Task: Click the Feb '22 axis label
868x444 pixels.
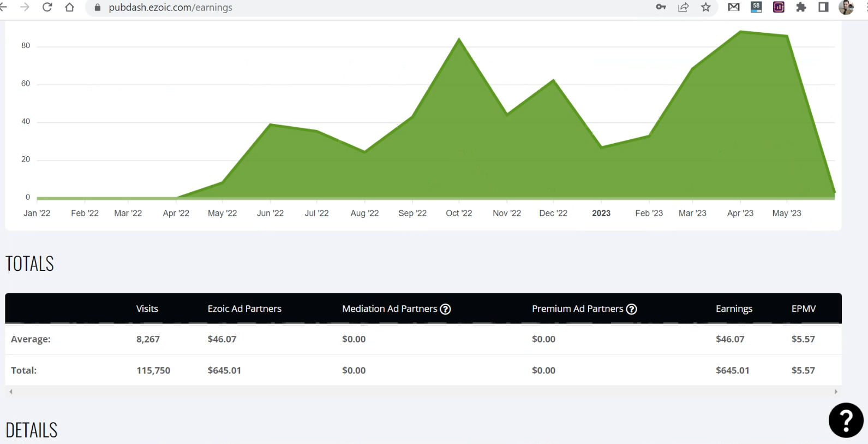Action: [x=85, y=213]
